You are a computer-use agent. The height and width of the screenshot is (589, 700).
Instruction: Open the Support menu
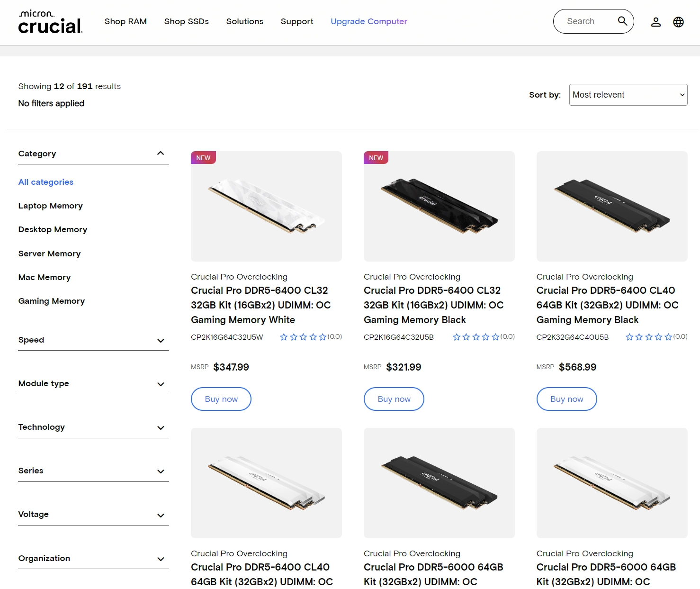click(297, 21)
